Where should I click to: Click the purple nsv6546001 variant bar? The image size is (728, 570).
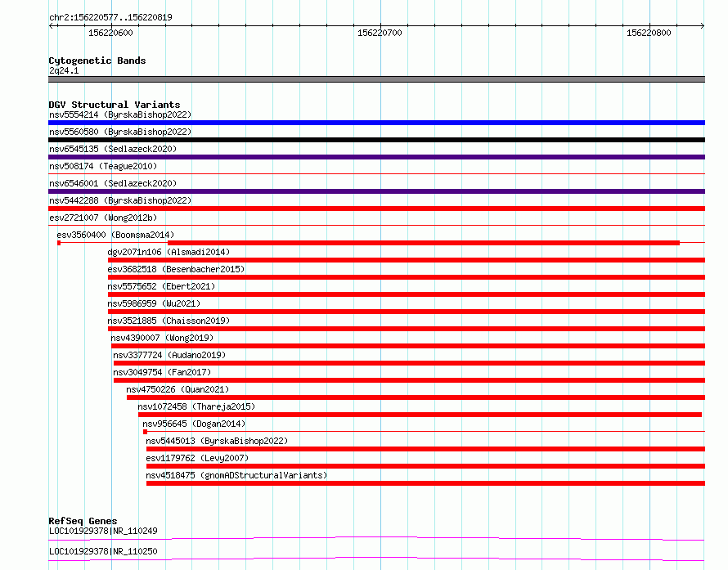pos(376,191)
